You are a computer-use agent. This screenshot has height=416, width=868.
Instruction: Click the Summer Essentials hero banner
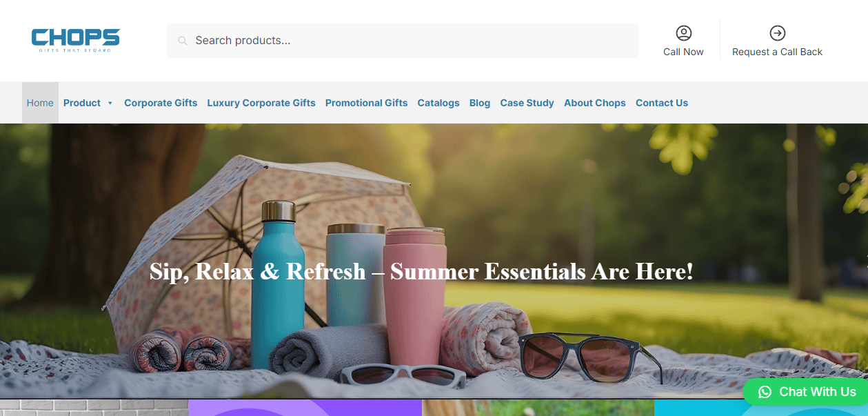[x=434, y=261]
